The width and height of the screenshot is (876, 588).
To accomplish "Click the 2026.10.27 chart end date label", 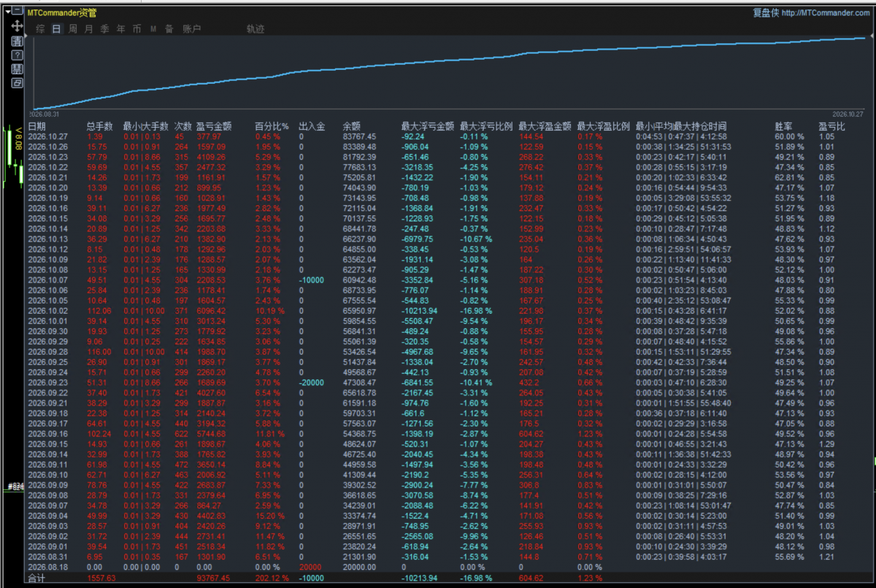I will click(x=848, y=115).
